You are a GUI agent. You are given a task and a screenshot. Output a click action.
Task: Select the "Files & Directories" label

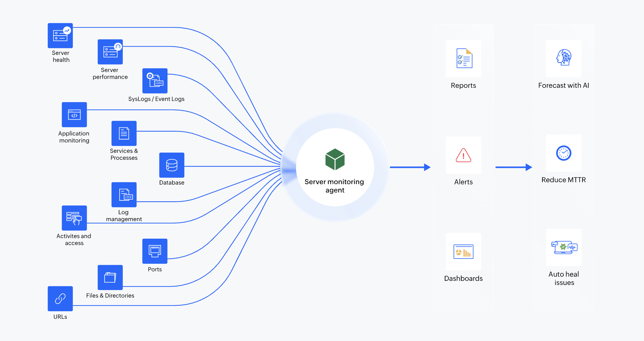coord(110,296)
